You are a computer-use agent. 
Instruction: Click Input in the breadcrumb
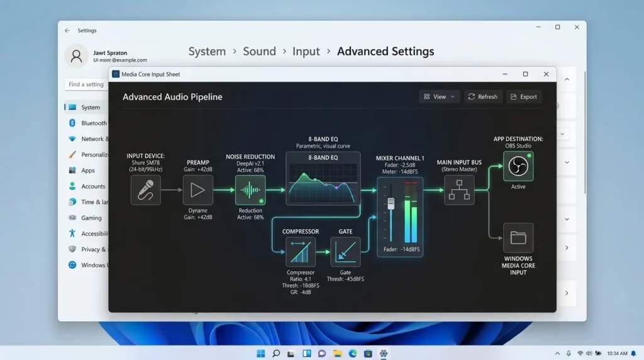[x=306, y=52]
